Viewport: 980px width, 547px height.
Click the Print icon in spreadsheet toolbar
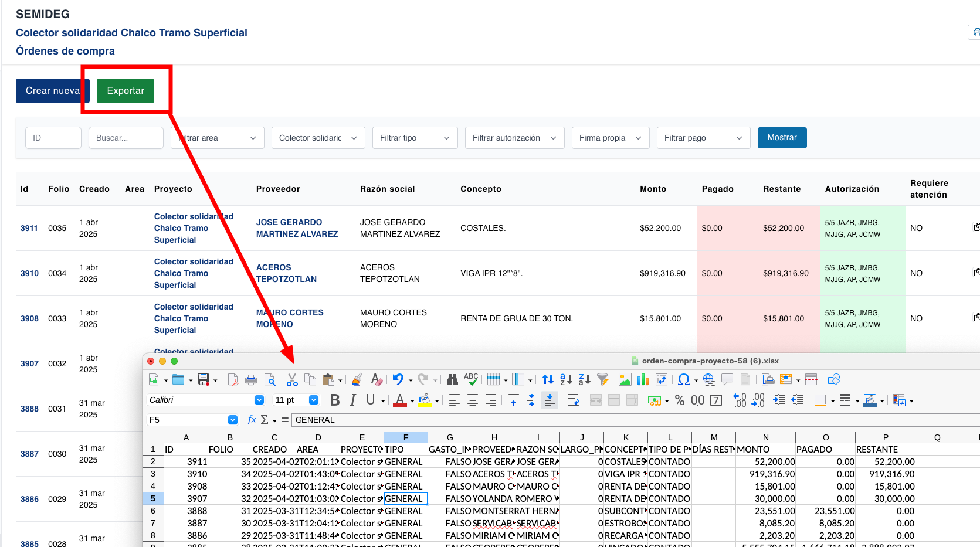pos(251,380)
